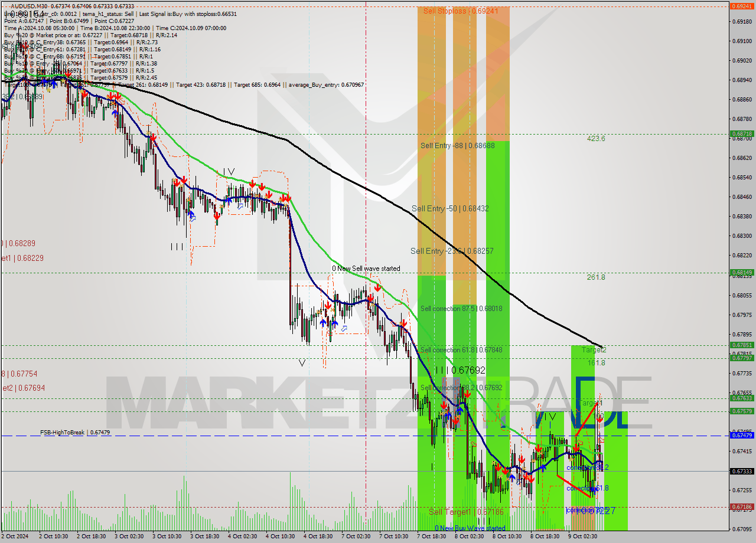Click '9 Oct 02:30' on the time axis
Viewport: 756px width, 543px height.
(582, 537)
